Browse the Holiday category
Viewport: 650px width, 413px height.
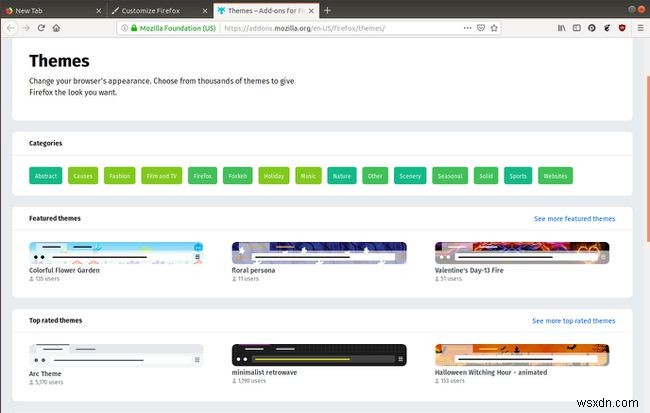274,176
